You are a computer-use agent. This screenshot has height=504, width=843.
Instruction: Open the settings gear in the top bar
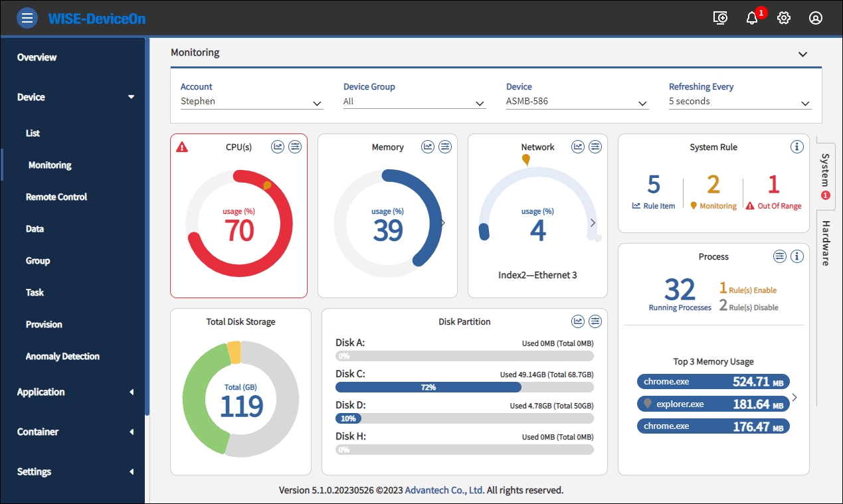pyautogui.click(x=784, y=18)
